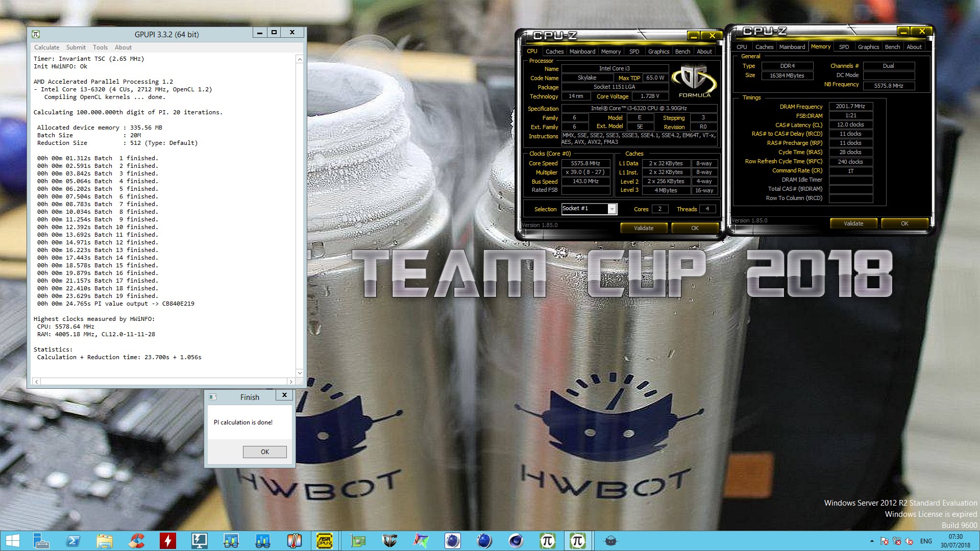Image resolution: width=980 pixels, height=551 pixels.
Task: Click the colorful kite-shaped taskbar icon
Action: [x=421, y=541]
